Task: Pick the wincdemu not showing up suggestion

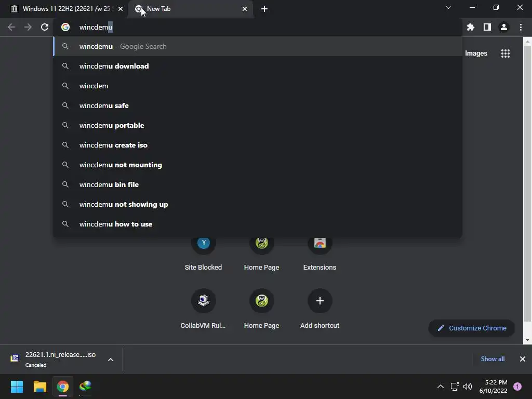Action: coord(258,204)
